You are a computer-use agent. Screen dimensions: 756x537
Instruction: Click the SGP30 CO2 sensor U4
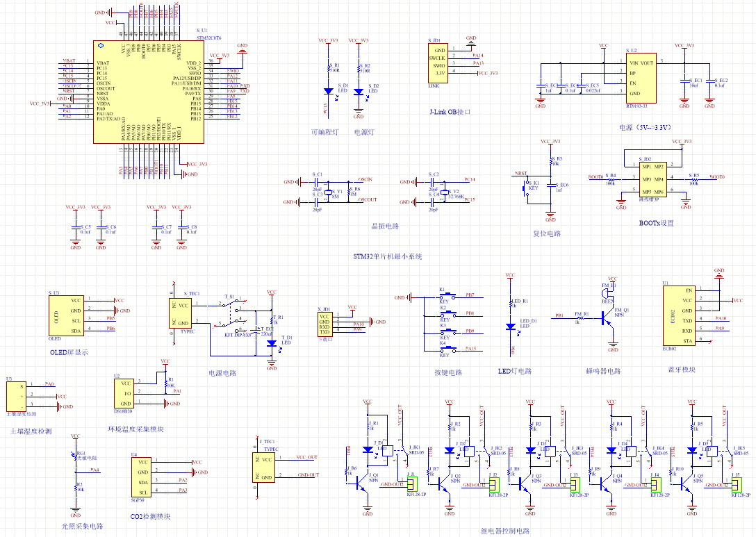coord(142,477)
